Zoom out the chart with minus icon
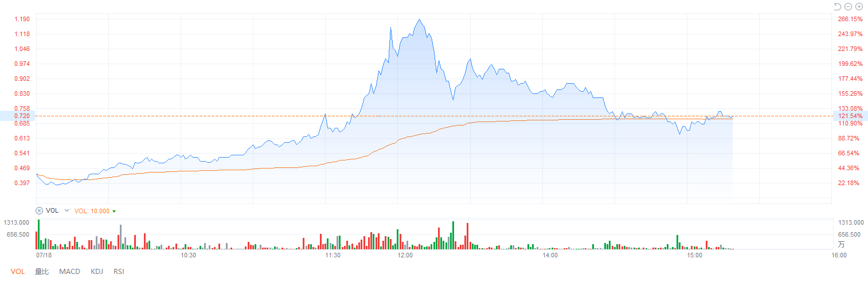Image resolution: width=868 pixels, height=282 pixels. (x=848, y=6)
